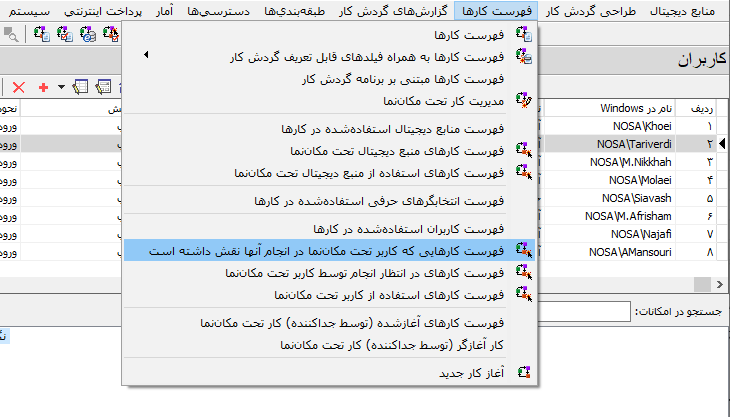This screenshot has height=417, width=730.
Task: Click the red plus add icon
Action: point(43,88)
